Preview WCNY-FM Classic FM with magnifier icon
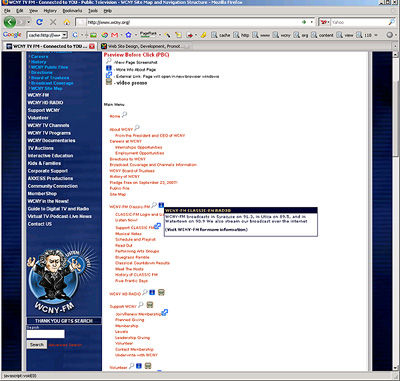This screenshot has width=400, height=381. click(154, 205)
